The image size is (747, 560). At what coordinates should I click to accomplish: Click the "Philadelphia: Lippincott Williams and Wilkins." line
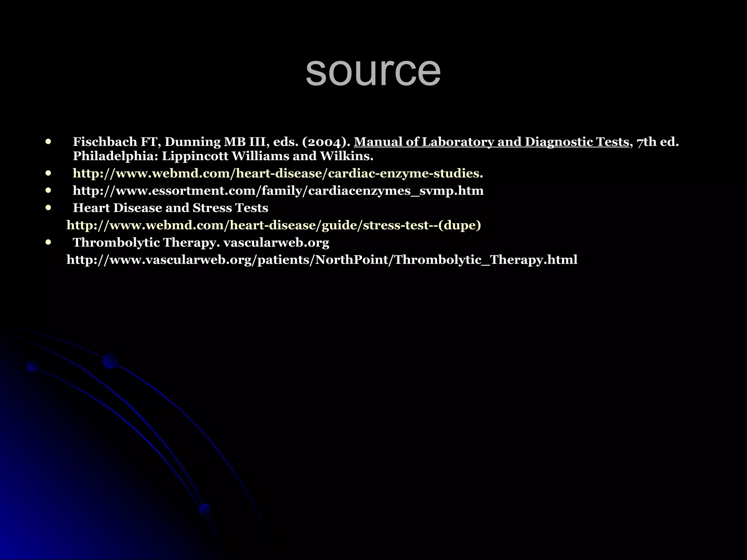coord(223,156)
